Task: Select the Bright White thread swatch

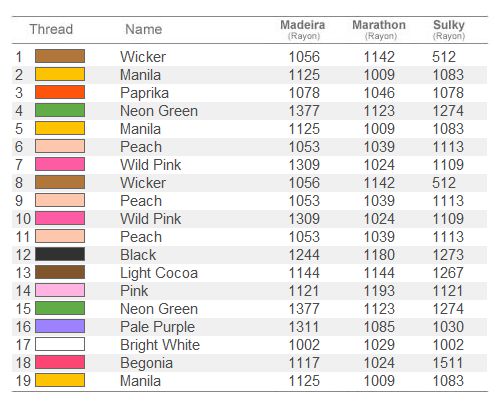Action: click(60, 344)
